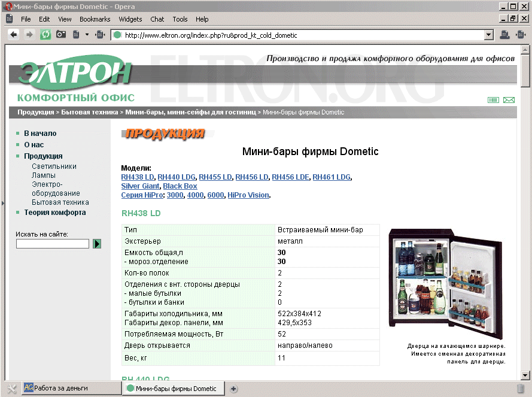The height and width of the screenshot is (397, 532).
Task: Click the print icon right of the address bar
Action: [x=505, y=35]
